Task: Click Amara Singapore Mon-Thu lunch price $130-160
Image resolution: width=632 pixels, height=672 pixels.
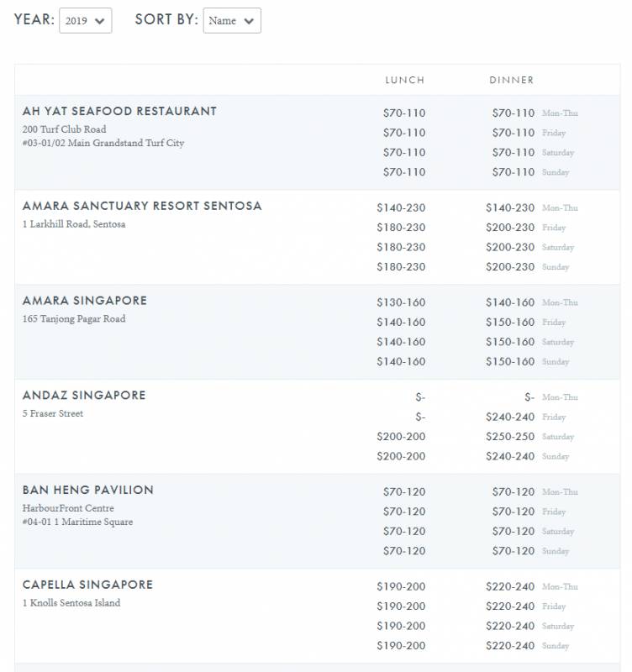Action: pyautogui.click(x=401, y=302)
